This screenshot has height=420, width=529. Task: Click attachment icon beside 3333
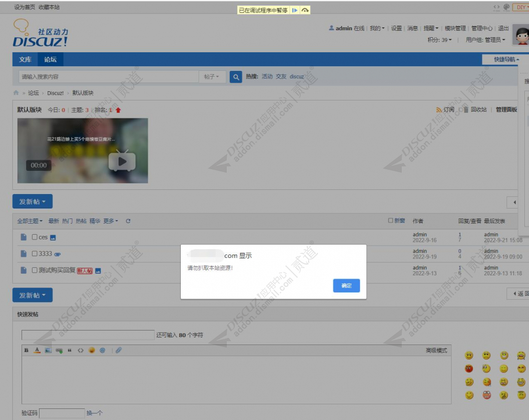pyautogui.click(x=58, y=254)
